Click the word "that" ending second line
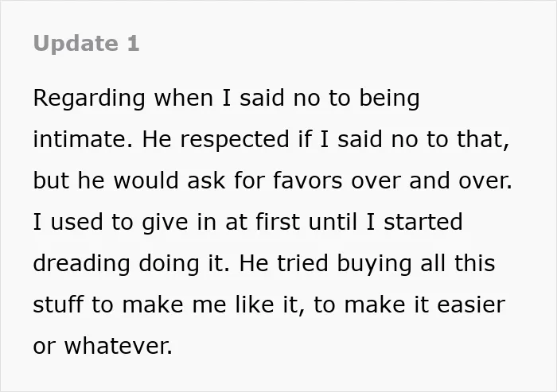This screenshot has width=557, height=392. coord(481,138)
